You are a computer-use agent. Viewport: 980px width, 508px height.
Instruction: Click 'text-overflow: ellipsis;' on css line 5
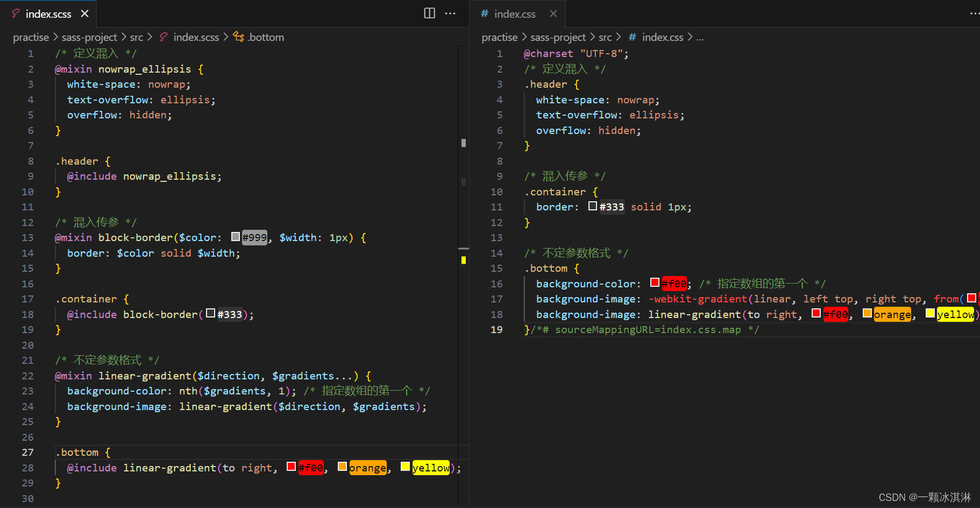pyautogui.click(x=610, y=115)
